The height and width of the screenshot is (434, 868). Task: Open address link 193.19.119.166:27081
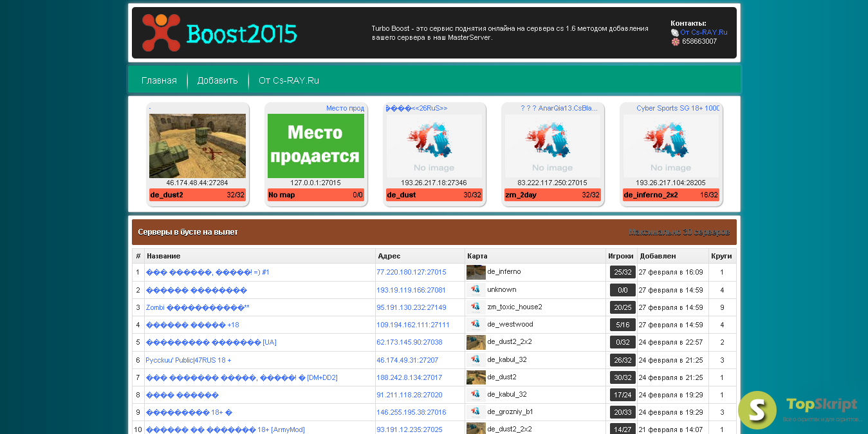coord(411,290)
